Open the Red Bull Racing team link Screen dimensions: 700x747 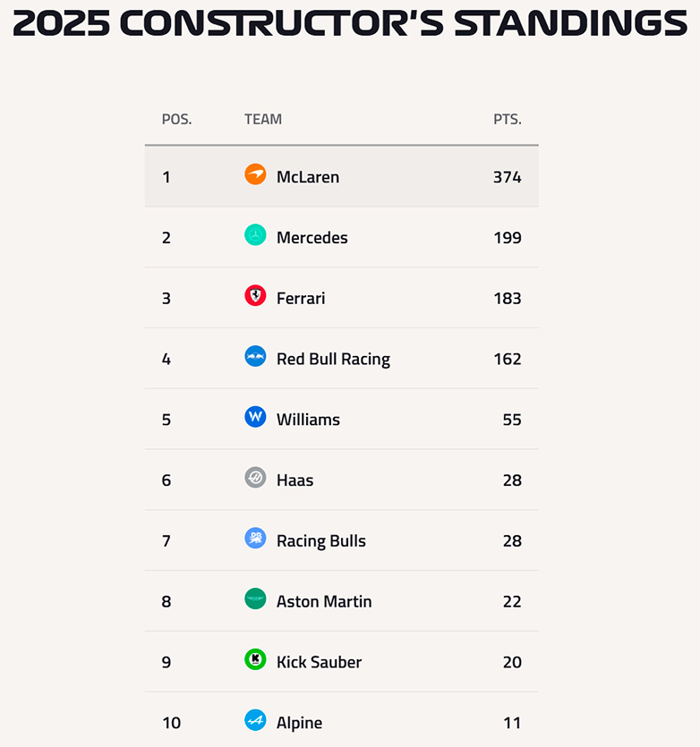(x=333, y=360)
